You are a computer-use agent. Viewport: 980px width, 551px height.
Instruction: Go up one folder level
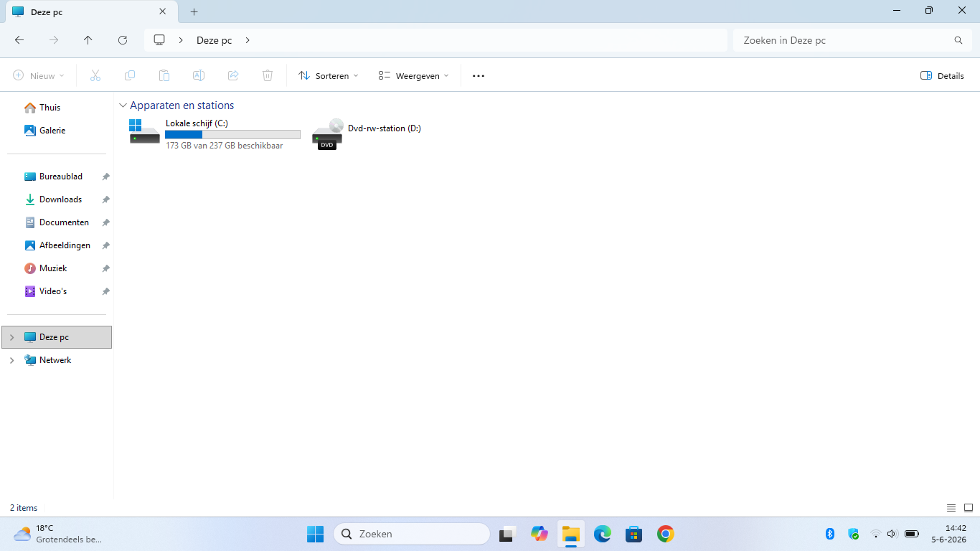(88, 40)
